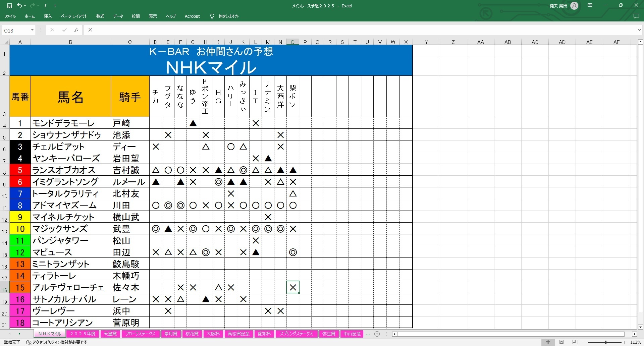
Task: Switch to the スプリングステークス sheet tab
Action: (x=297, y=334)
